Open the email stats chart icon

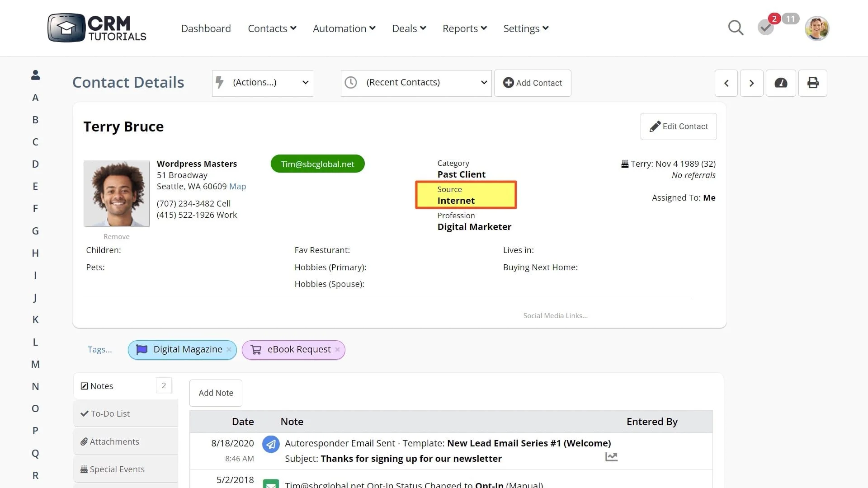[x=611, y=457]
